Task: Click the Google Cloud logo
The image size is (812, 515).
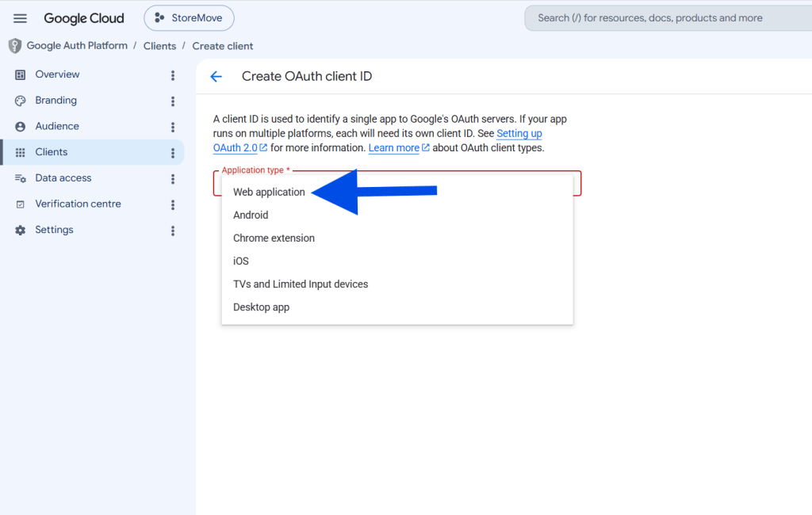Action: pos(84,18)
